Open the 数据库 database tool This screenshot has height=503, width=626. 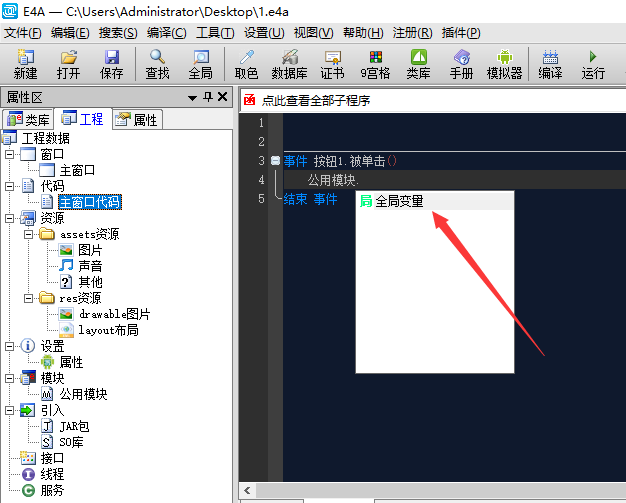coord(289,64)
